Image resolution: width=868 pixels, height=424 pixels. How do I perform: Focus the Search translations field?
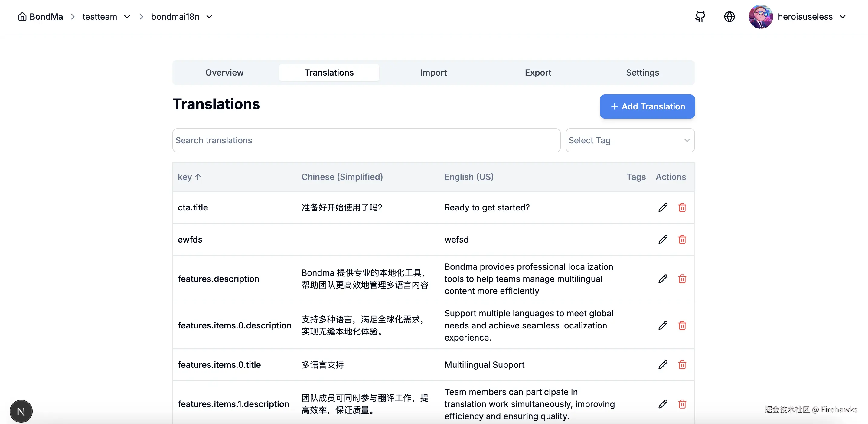click(x=366, y=140)
